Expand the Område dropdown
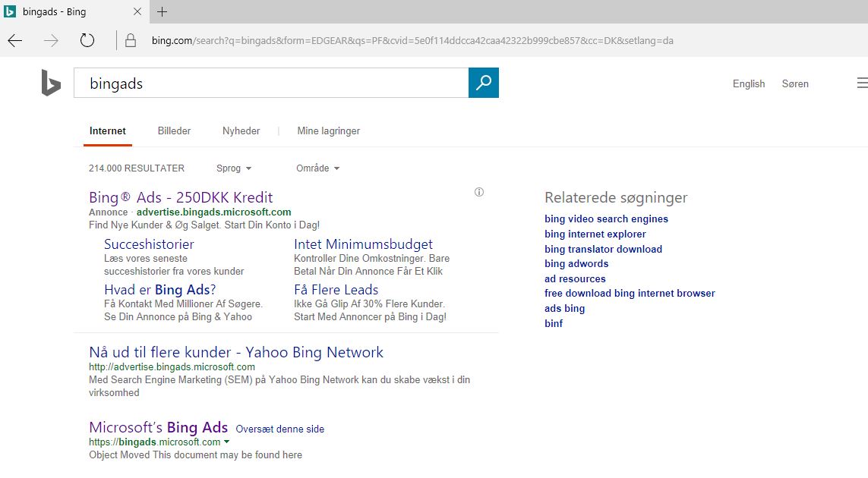The image size is (868, 478). click(317, 168)
